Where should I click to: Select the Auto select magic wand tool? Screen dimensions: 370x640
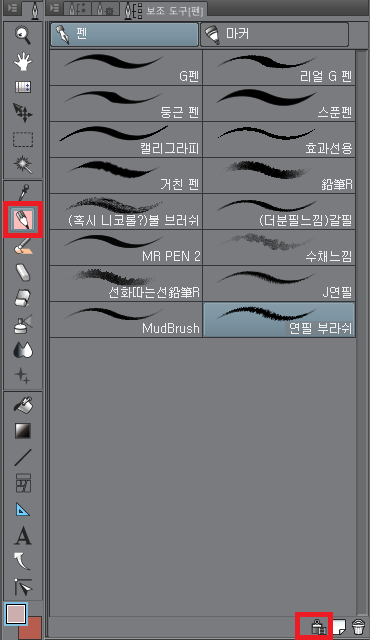[x=23, y=164]
